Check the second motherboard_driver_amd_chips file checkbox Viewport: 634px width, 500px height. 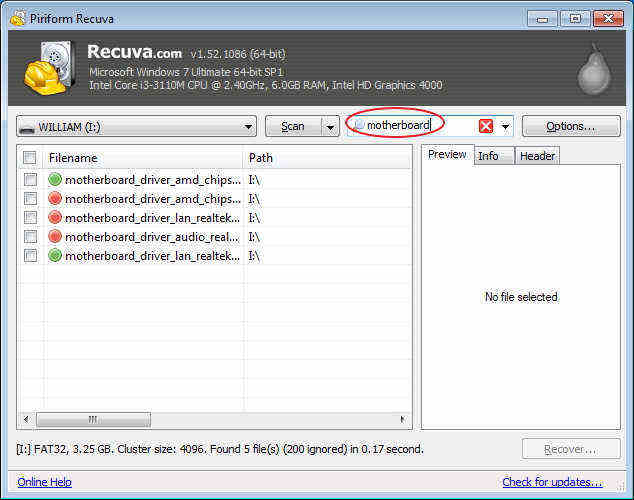[30, 198]
